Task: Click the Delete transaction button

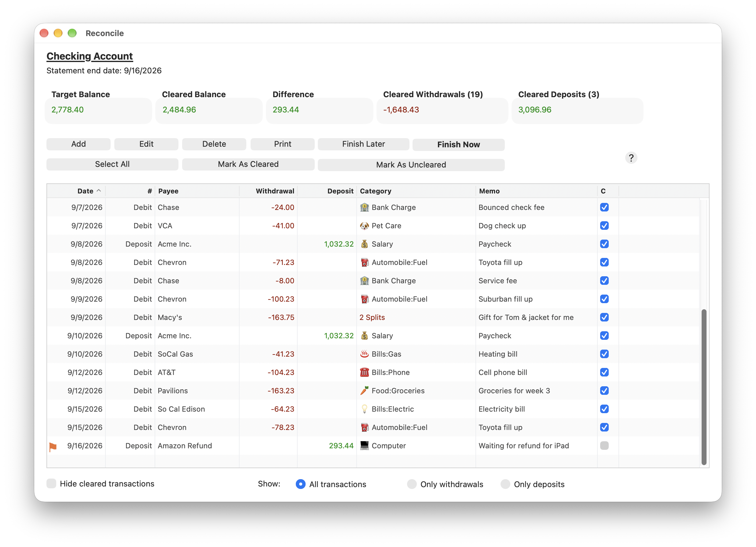Action: [214, 144]
